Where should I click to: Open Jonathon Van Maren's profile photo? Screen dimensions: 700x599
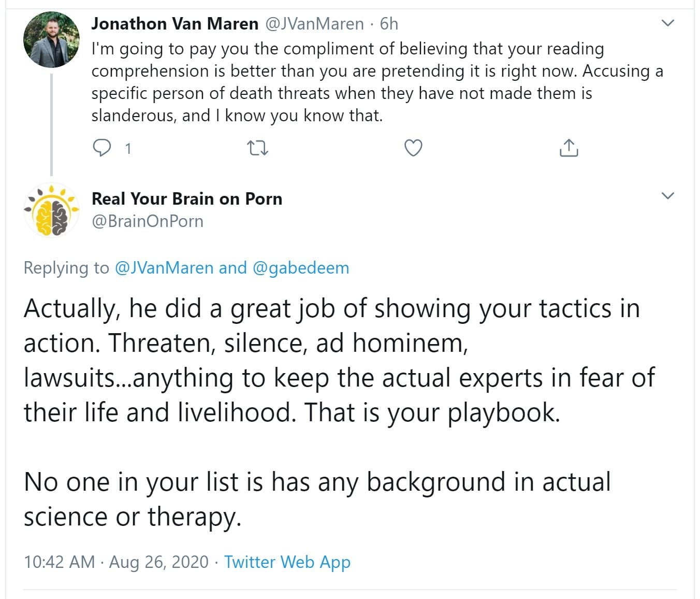[51, 40]
